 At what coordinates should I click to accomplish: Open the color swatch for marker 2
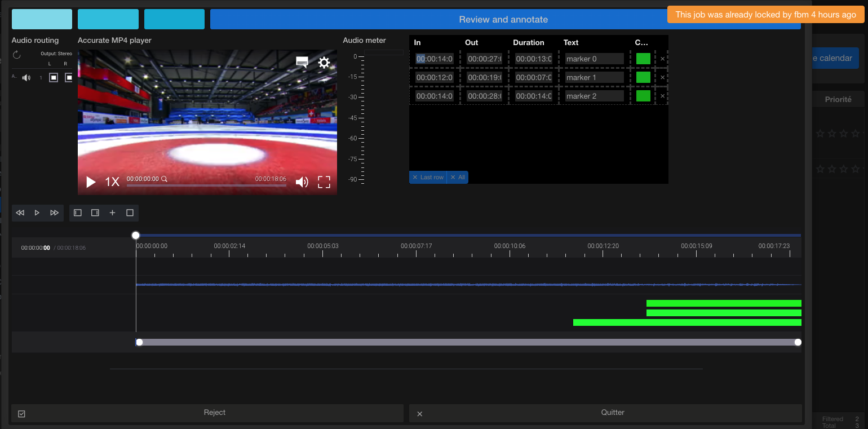click(643, 96)
